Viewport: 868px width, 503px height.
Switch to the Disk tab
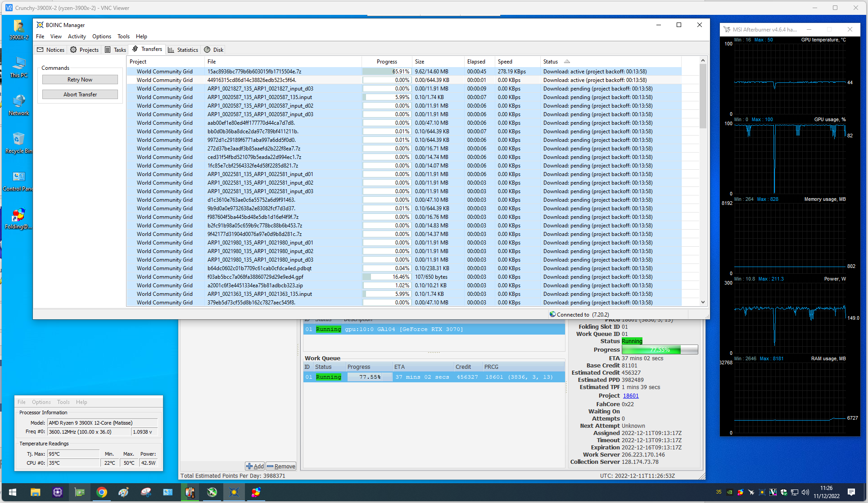point(213,50)
